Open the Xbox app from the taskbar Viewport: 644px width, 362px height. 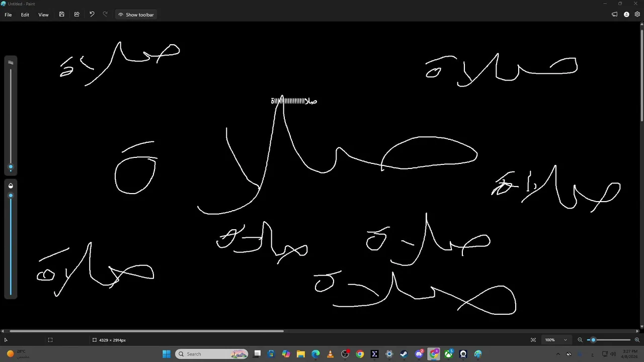[448, 354]
